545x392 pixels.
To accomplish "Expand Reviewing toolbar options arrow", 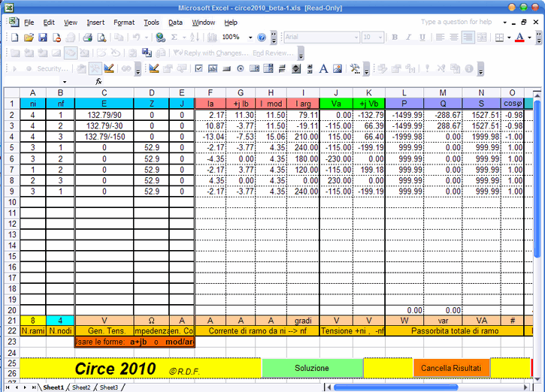I will [x=301, y=53].
